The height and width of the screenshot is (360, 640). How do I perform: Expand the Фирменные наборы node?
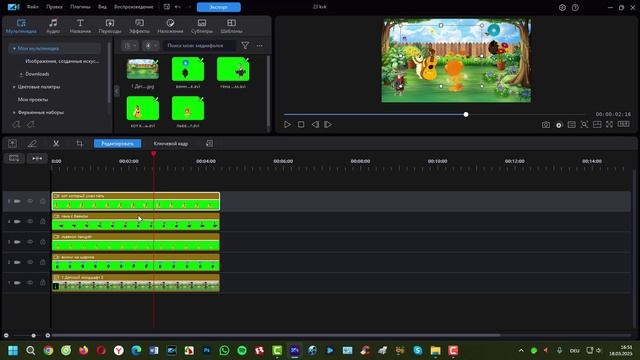(x=14, y=112)
